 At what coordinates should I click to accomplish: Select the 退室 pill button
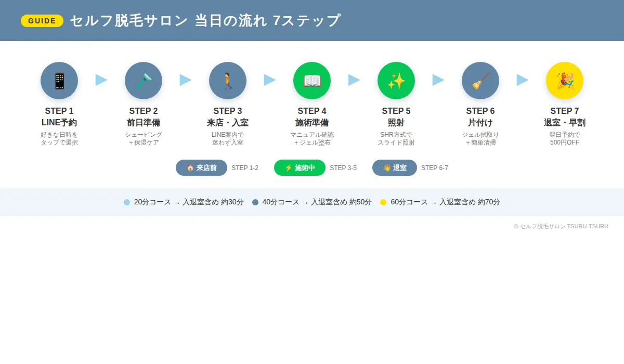pos(395,168)
